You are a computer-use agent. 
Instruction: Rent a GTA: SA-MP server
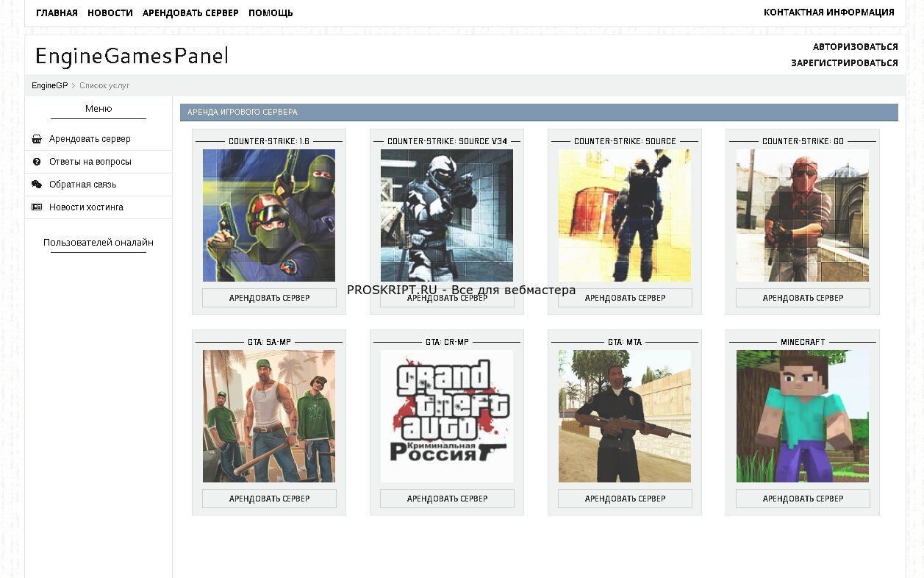coord(269,499)
